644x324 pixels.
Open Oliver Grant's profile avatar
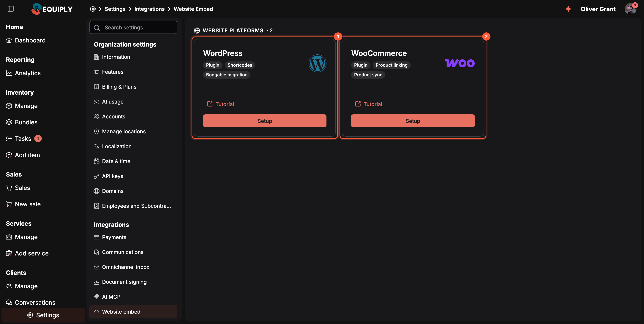[630, 9]
